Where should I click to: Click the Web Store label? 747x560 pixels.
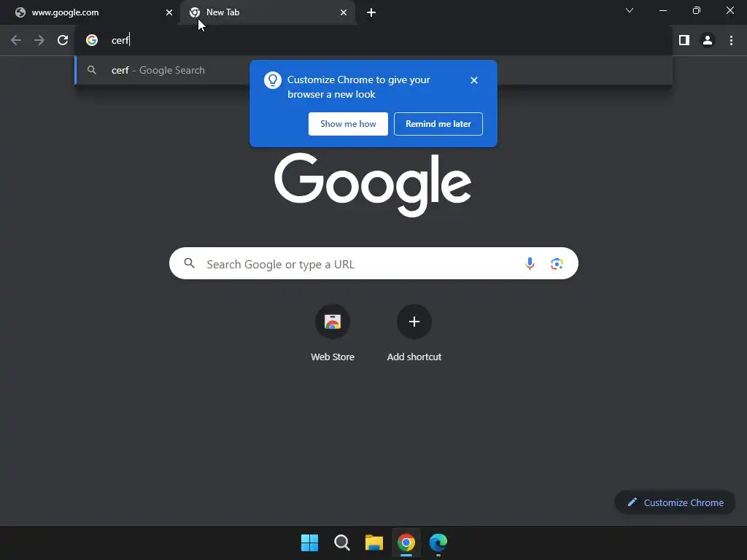[x=333, y=357]
